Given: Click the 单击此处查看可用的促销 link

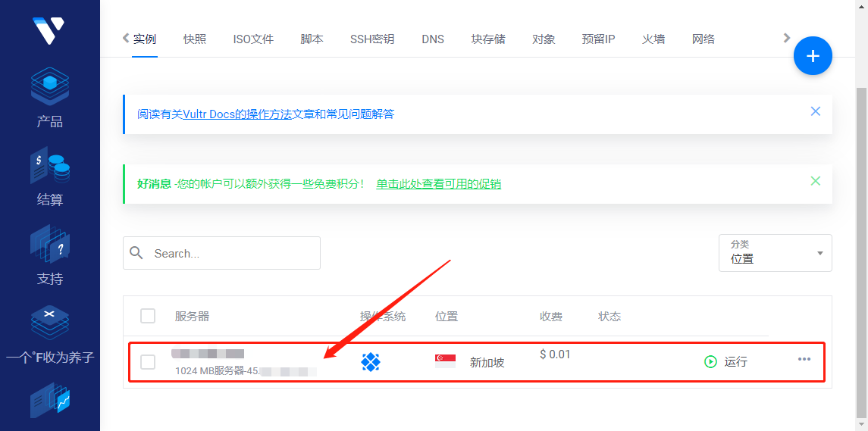Looking at the screenshot, I should point(438,184).
